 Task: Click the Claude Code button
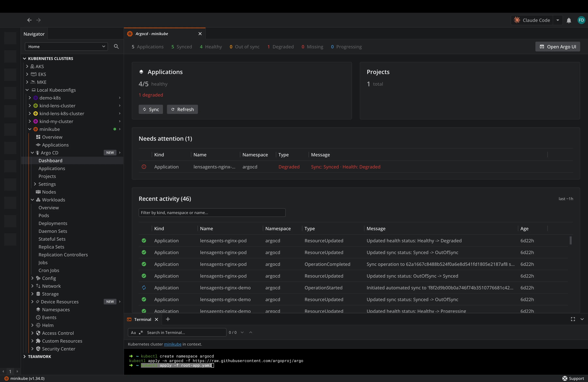(x=532, y=20)
